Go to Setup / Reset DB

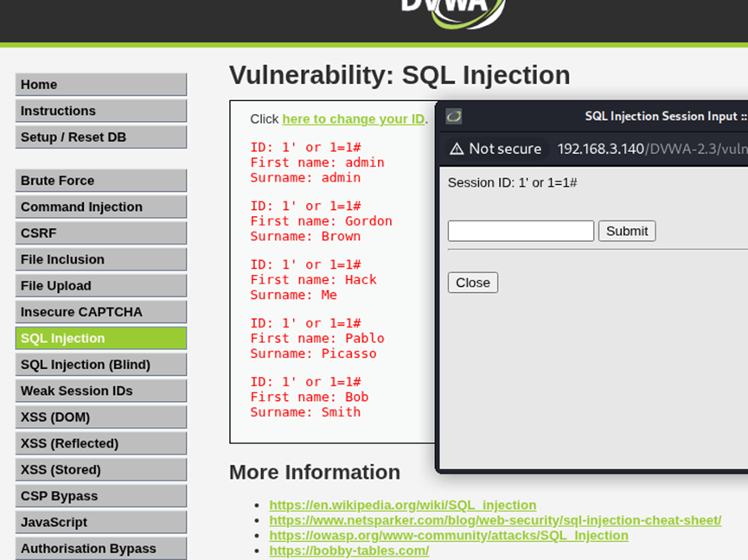[x=101, y=137]
